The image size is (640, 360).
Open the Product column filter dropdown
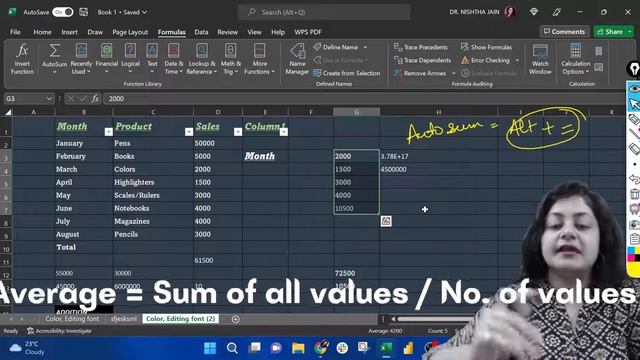tap(189, 132)
